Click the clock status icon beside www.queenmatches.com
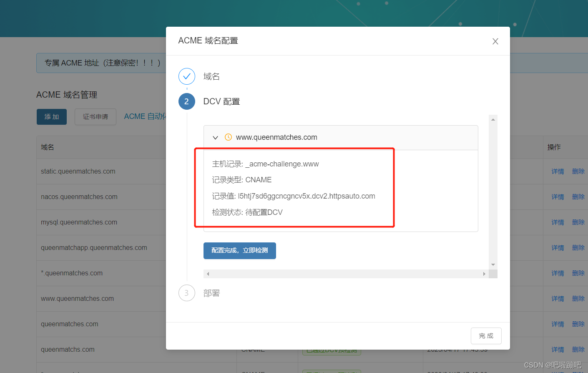The width and height of the screenshot is (588, 373). point(228,137)
